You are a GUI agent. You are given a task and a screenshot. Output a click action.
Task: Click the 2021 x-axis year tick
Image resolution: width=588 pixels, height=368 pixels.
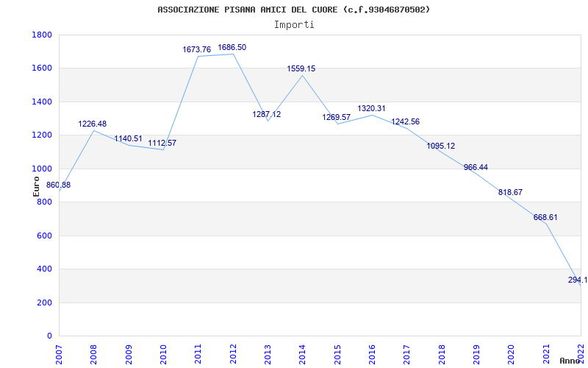click(x=545, y=354)
